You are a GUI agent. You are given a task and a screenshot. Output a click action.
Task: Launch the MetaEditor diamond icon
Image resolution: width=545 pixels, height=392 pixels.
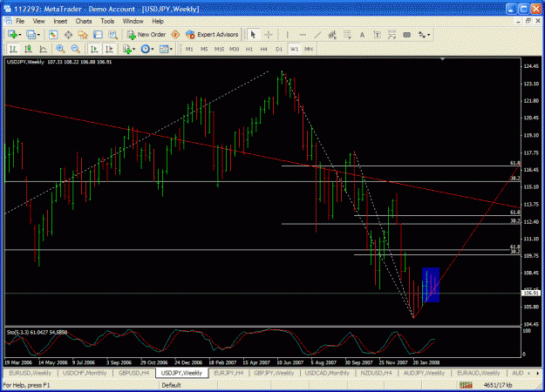(175, 35)
